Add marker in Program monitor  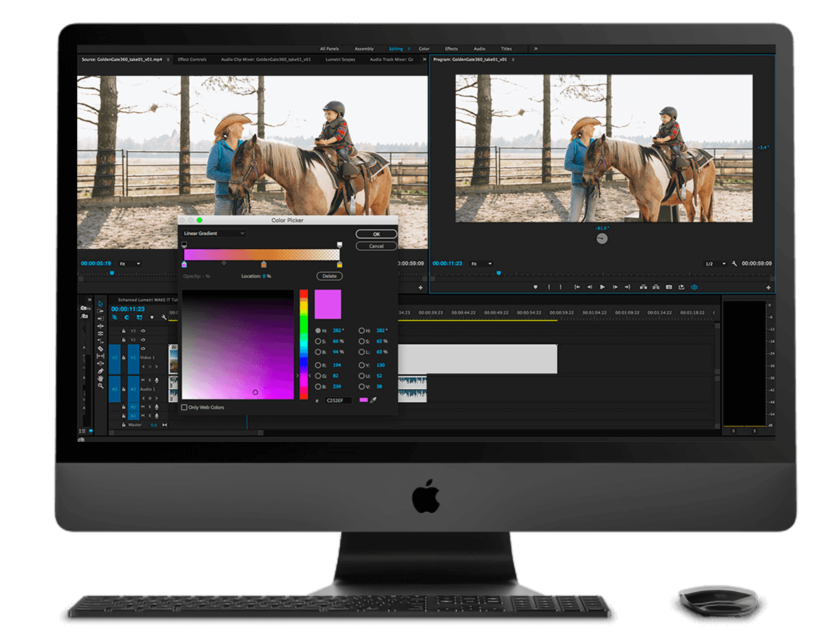point(535,287)
